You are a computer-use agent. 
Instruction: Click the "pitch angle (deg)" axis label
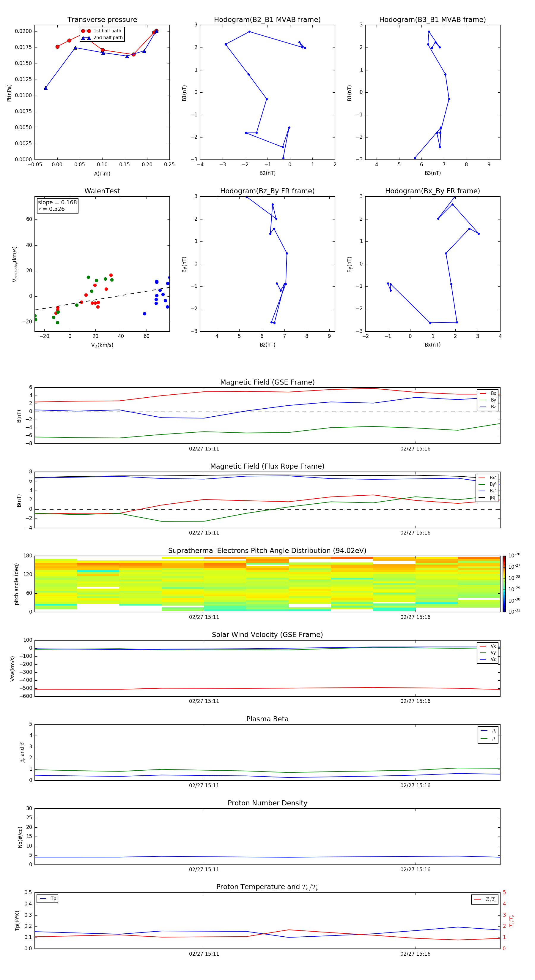pos(16,584)
